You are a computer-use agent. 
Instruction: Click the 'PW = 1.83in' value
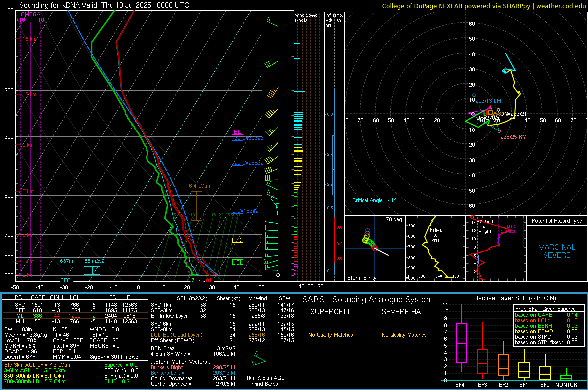20,329
